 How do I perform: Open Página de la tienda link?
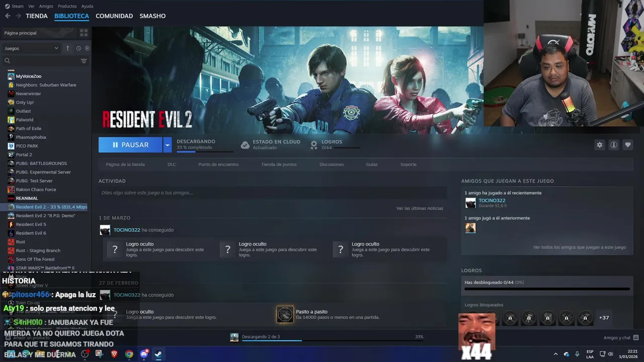pyautogui.click(x=125, y=164)
